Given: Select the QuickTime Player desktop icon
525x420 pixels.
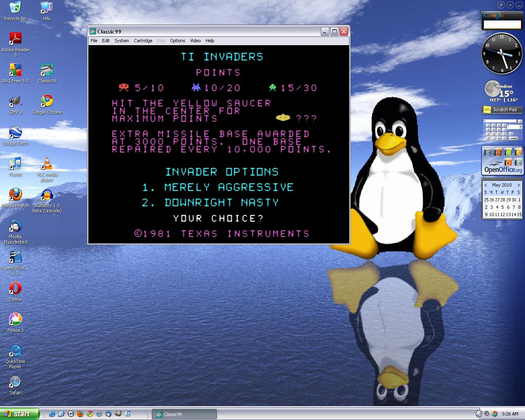Looking at the screenshot, I should [15, 356].
